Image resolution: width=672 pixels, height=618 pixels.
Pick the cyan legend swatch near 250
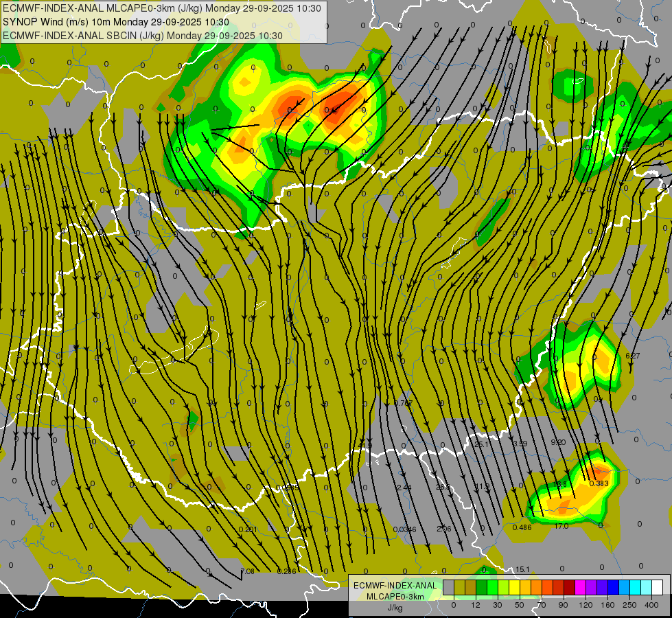pyautogui.click(x=635, y=587)
